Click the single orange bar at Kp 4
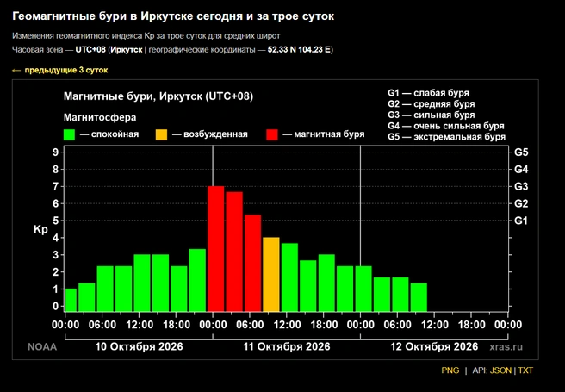Viewport: 565px width, 392px height. pyautogui.click(x=271, y=274)
